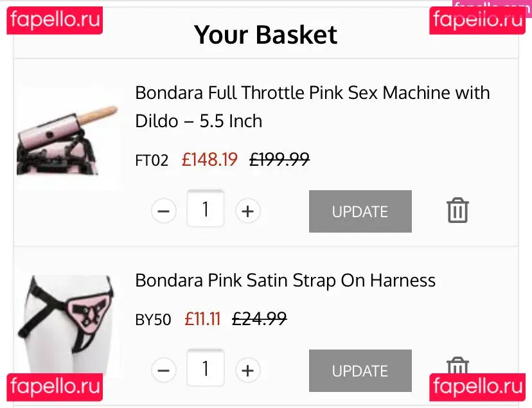Increase quantity of item FT02

coord(248,211)
